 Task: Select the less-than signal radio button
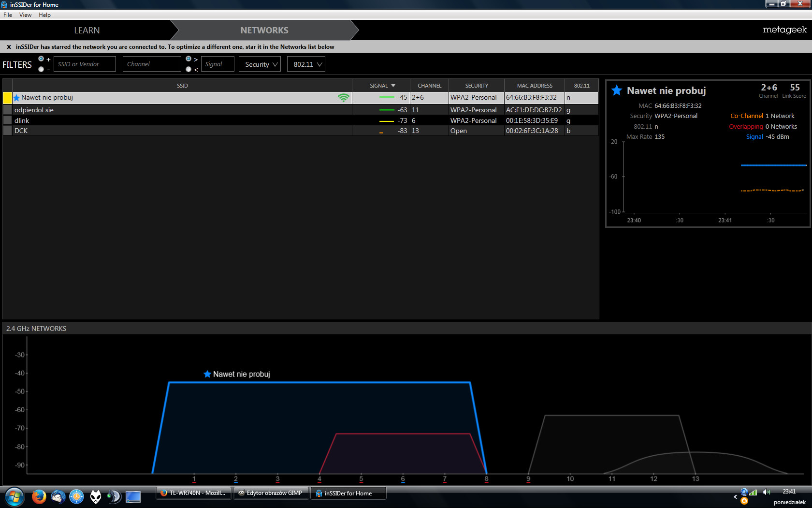click(x=188, y=69)
